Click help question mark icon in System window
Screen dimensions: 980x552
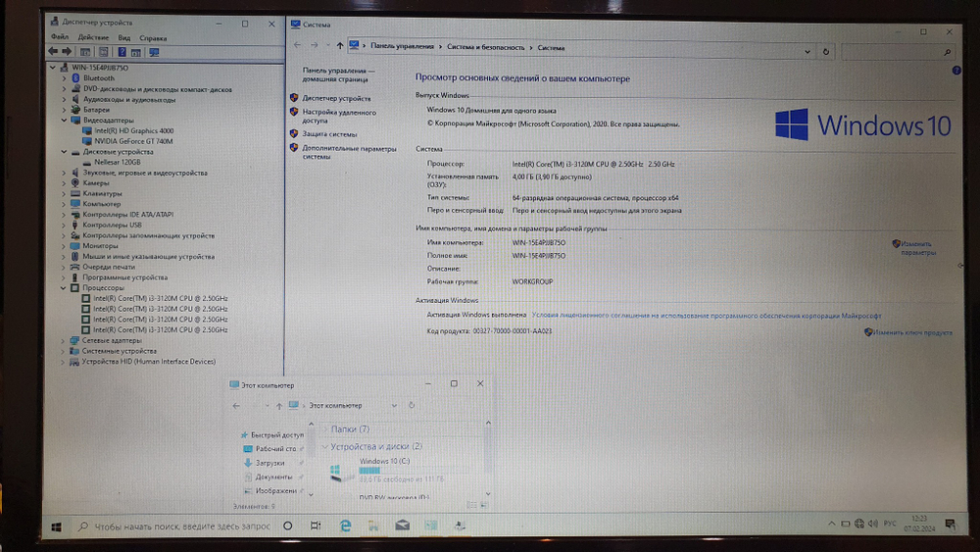pos(956,71)
